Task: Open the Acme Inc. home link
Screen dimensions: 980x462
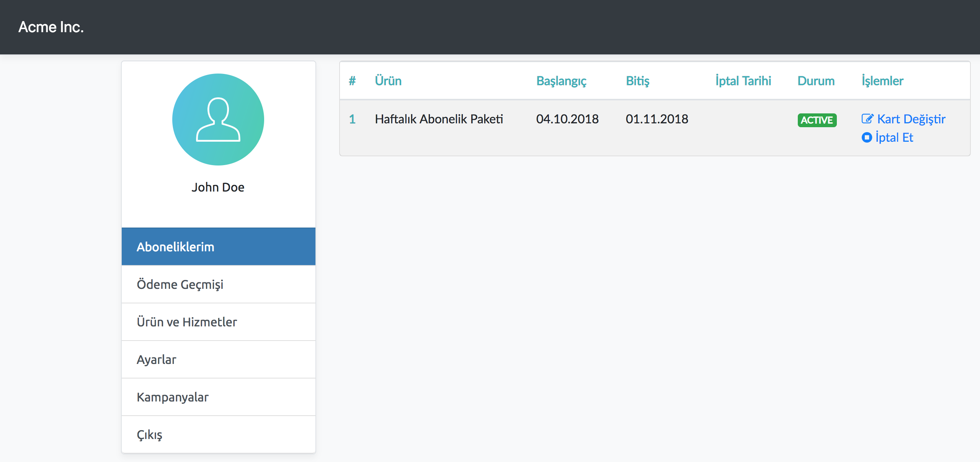Action: click(51, 27)
